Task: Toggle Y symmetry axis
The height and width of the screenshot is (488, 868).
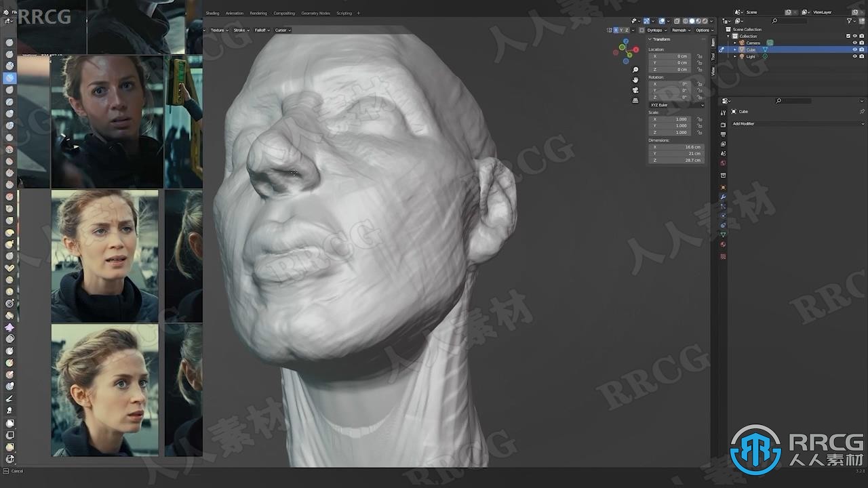Action: coord(622,30)
